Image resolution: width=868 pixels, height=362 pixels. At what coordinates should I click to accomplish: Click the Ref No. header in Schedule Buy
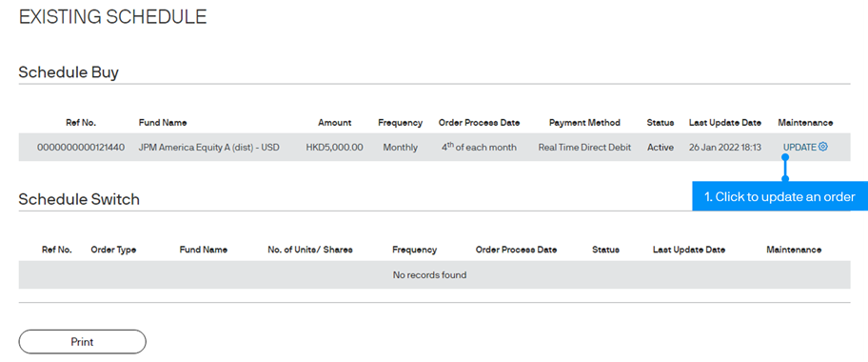pyautogui.click(x=81, y=123)
